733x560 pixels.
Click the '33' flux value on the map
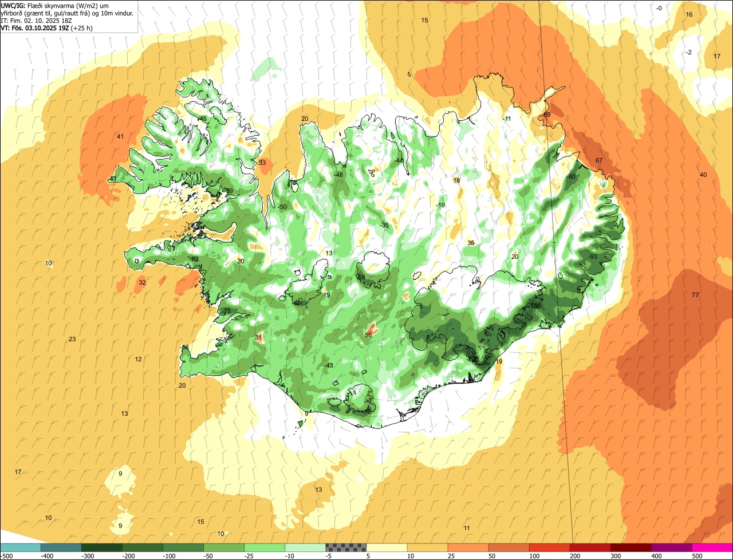click(x=262, y=163)
